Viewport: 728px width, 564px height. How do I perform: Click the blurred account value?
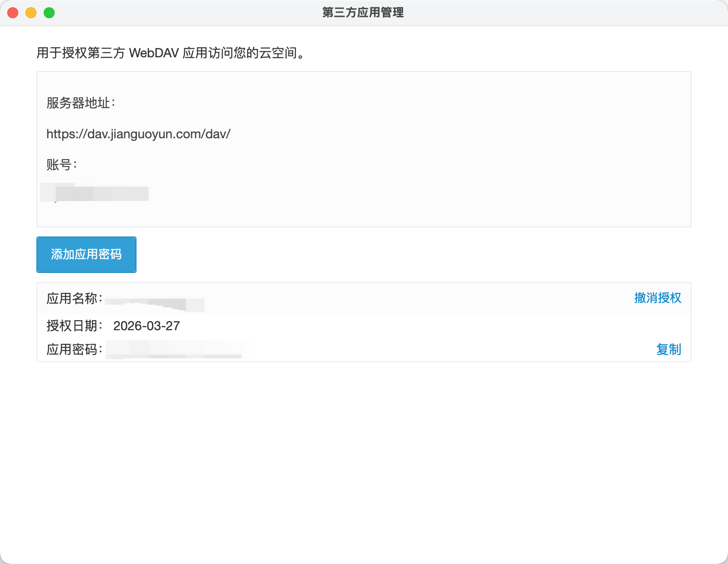click(95, 193)
